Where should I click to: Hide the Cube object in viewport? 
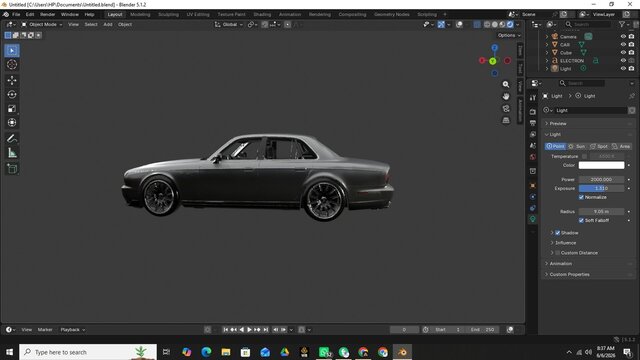(623, 53)
